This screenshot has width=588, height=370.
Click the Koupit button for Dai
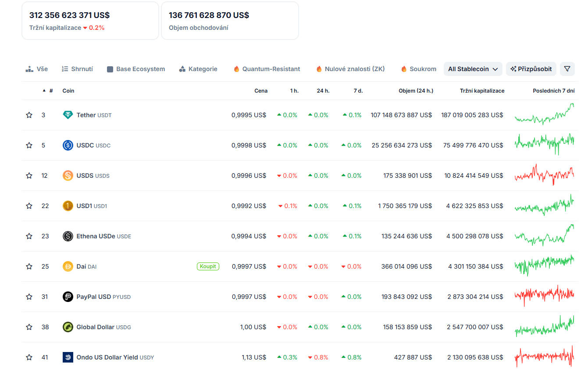pyautogui.click(x=208, y=266)
